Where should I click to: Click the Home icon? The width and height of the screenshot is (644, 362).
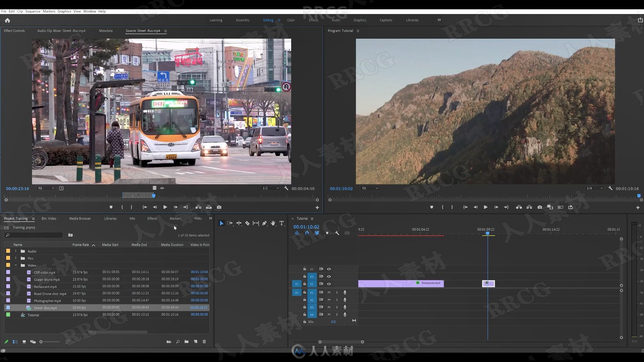tap(7, 20)
